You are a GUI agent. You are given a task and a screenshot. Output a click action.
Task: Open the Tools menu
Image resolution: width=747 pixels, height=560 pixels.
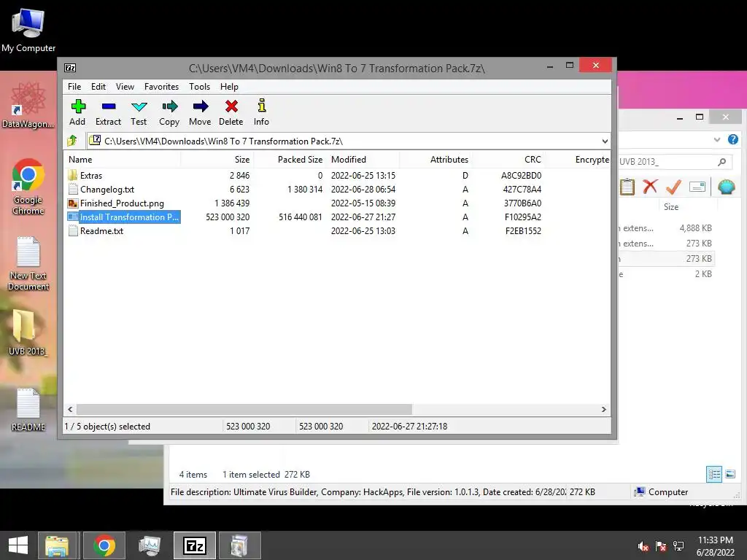tap(199, 87)
